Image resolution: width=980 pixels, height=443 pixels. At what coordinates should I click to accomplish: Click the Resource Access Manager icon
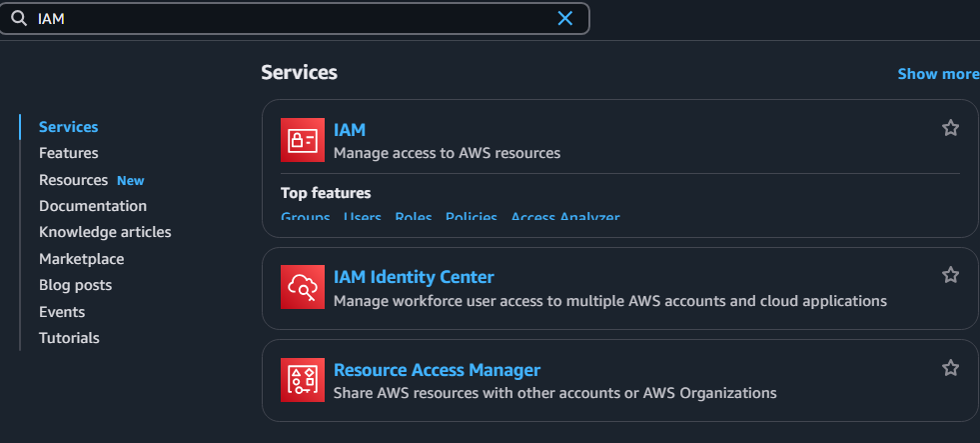click(302, 380)
